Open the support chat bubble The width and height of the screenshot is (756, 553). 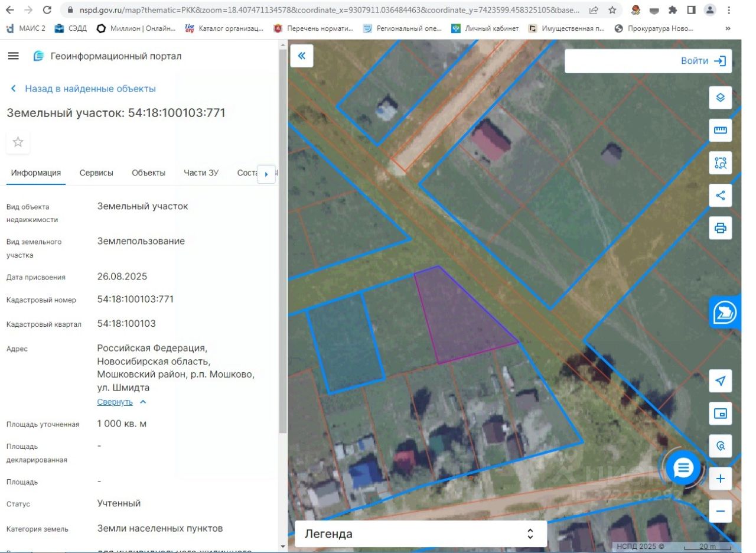(683, 469)
